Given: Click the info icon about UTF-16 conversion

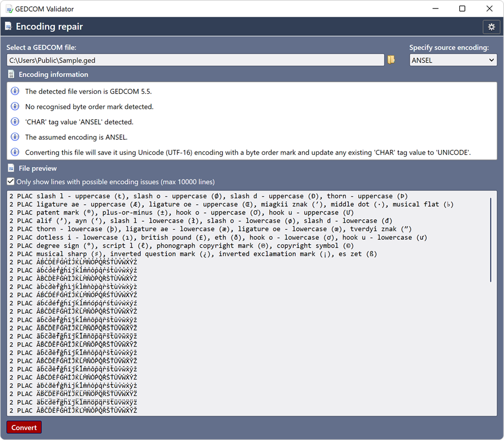Looking at the screenshot, I should click(x=15, y=152).
